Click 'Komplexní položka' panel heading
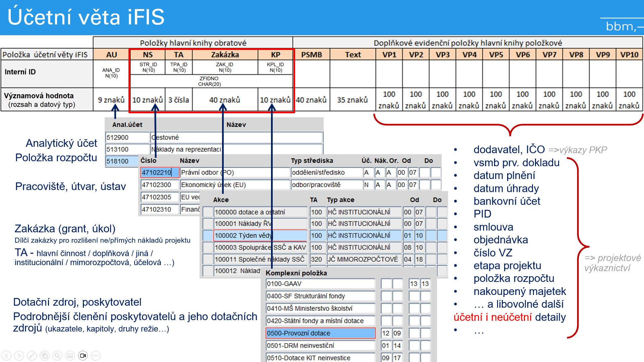The width and height of the screenshot is (644, 362). [296, 273]
